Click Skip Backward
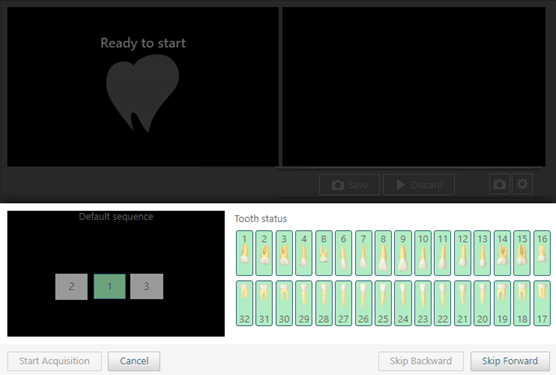Viewport: 556px width, 375px height. 421,361
